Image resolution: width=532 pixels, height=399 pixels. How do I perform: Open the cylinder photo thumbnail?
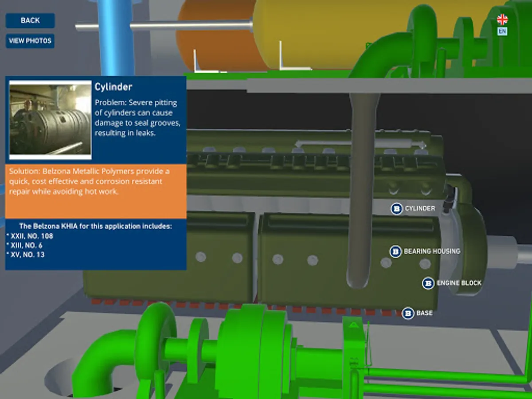(x=50, y=120)
